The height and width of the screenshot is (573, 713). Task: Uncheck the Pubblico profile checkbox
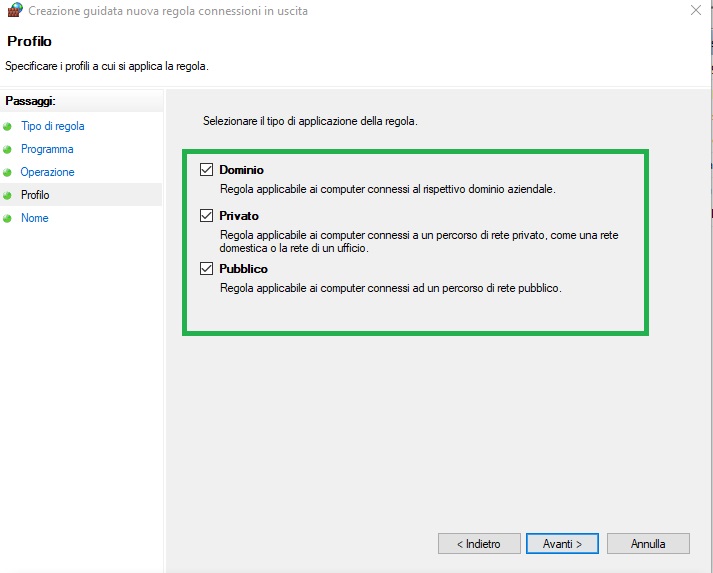pyautogui.click(x=206, y=269)
